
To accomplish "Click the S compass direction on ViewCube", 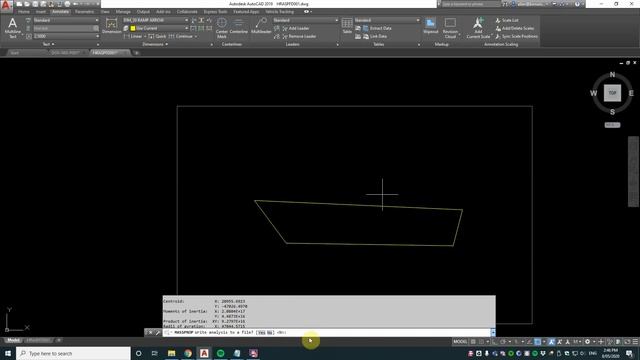I will [612, 112].
